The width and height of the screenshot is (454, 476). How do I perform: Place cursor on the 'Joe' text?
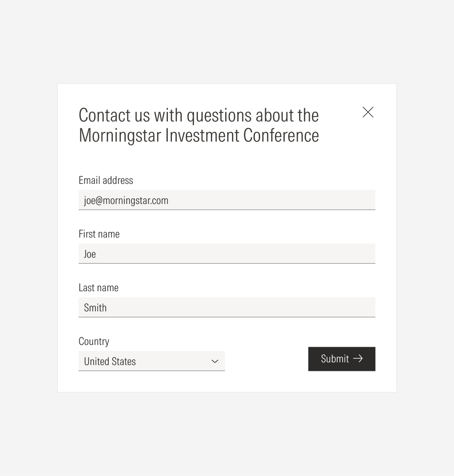coord(90,254)
